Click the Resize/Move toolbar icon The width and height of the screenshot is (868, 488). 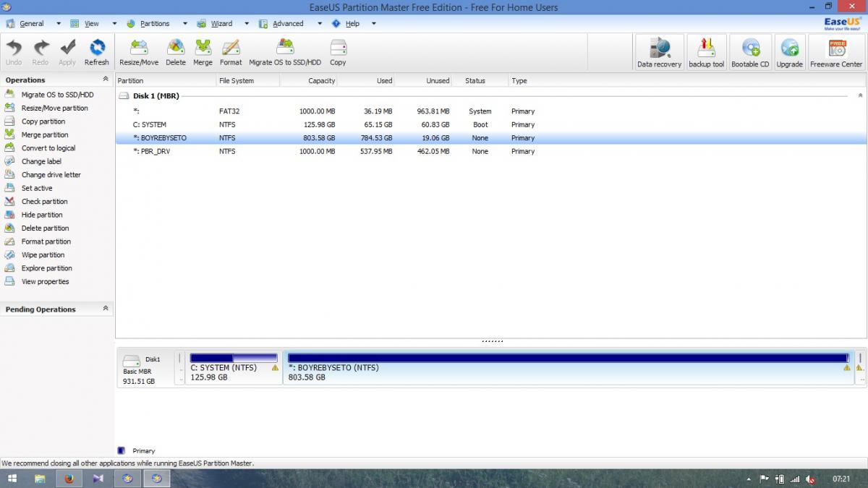[139, 52]
